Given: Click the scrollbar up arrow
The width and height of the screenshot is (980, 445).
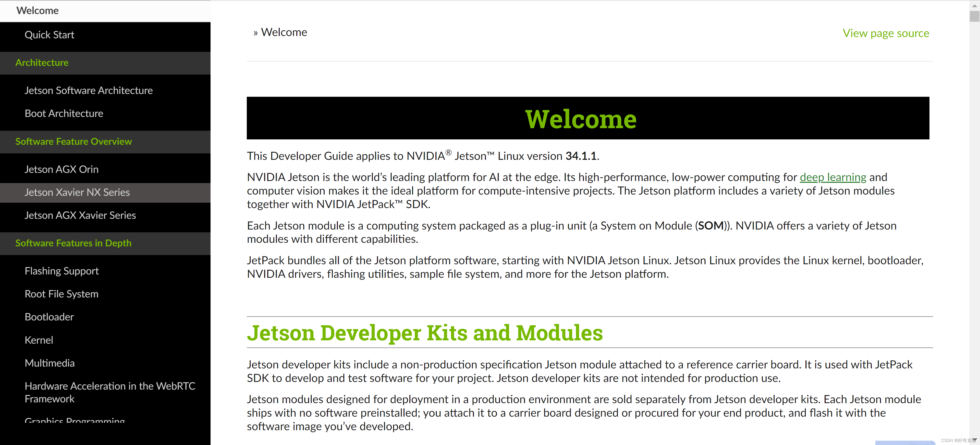Looking at the screenshot, I should pos(974,5).
